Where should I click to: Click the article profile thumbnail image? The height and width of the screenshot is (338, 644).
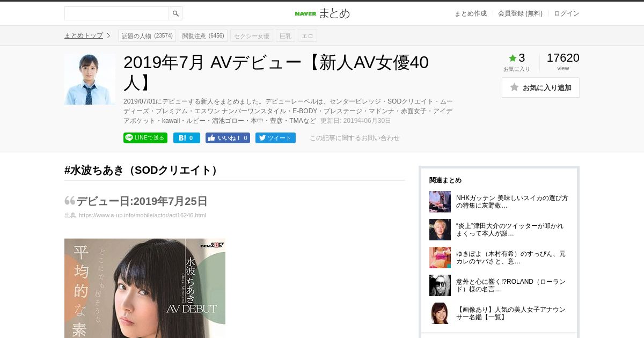(90, 79)
